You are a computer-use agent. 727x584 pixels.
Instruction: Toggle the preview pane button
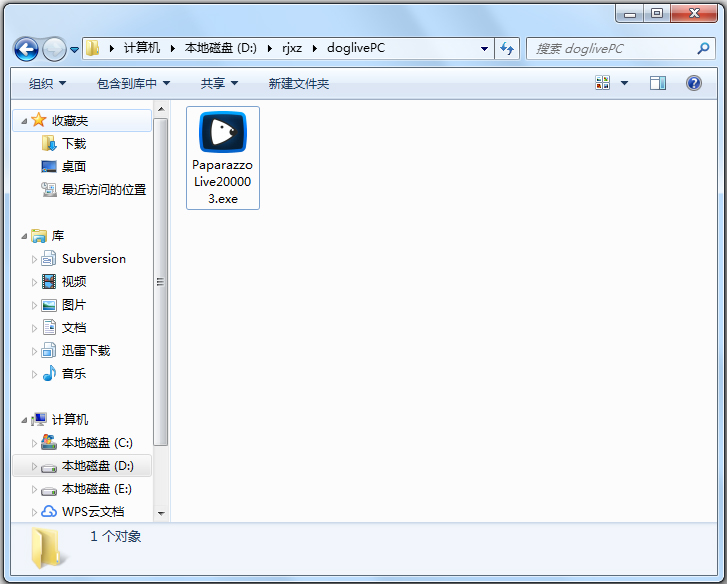(x=657, y=83)
